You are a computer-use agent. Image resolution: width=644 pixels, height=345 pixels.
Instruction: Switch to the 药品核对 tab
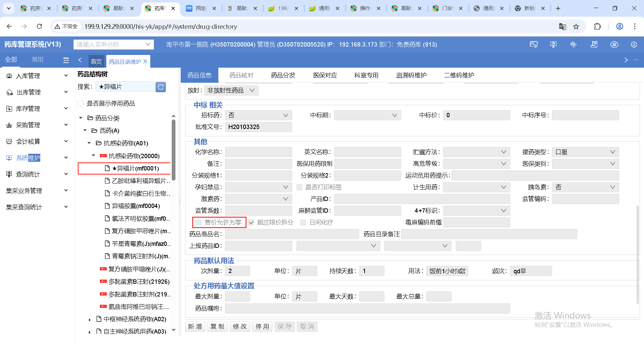click(241, 75)
